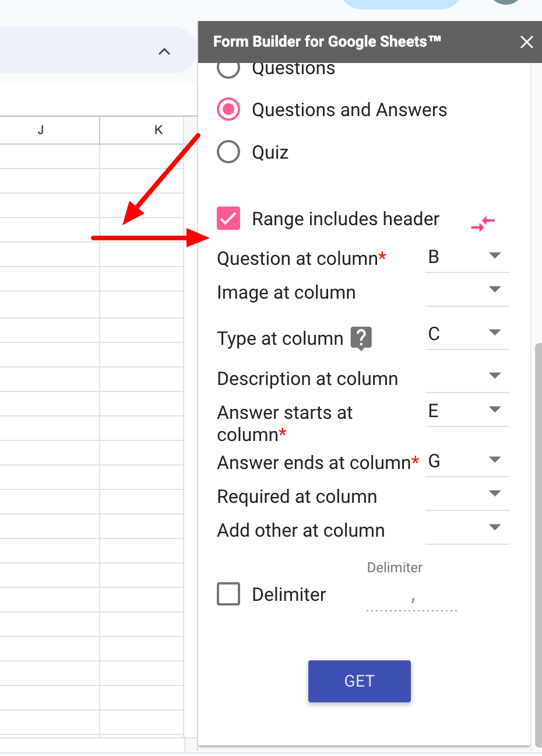Open the Type at column dropdown

click(467, 334)
